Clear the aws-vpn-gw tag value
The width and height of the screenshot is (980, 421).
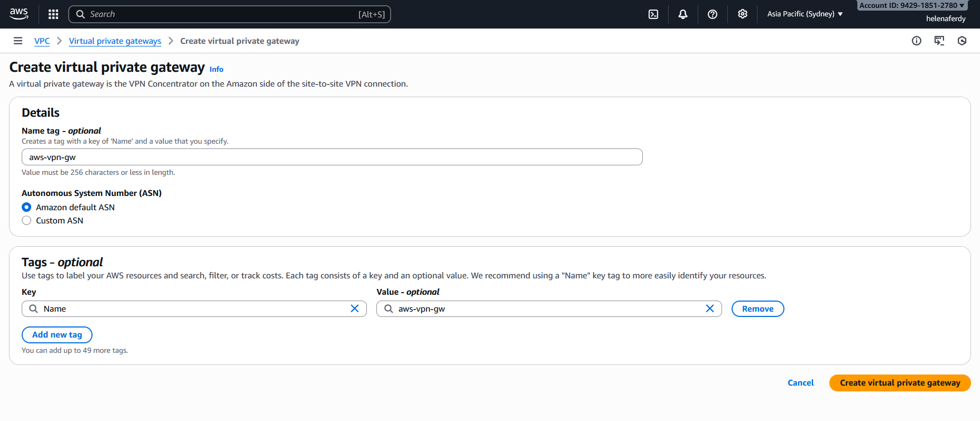coord(710,308)
